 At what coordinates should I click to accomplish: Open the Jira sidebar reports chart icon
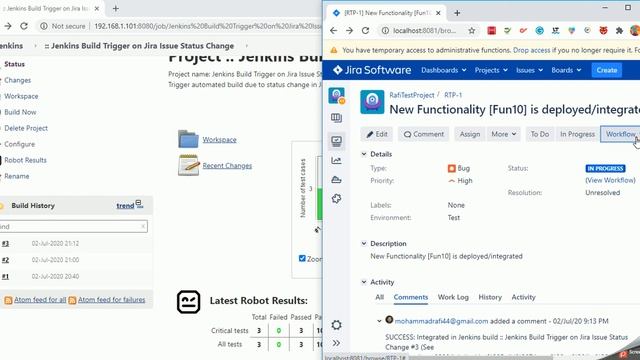[x=336, y=160]
